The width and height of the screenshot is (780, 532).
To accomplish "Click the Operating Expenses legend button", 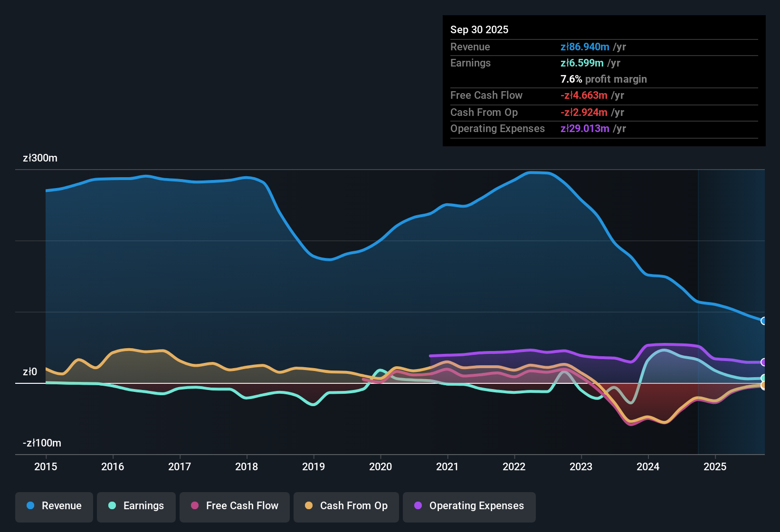I will tap(469, 506).
